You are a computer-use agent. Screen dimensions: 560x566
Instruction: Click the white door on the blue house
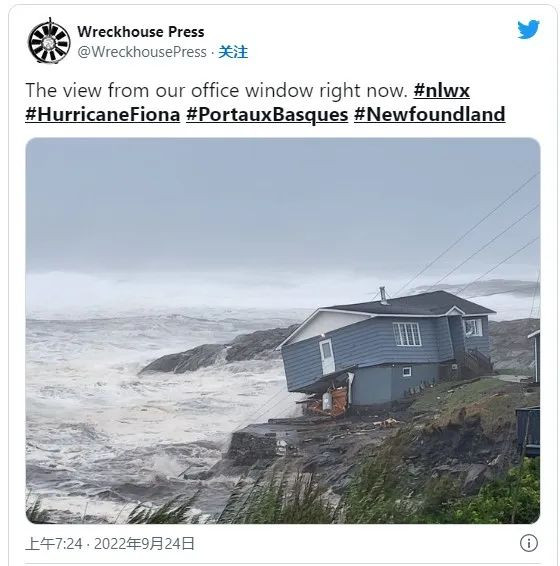327,357
